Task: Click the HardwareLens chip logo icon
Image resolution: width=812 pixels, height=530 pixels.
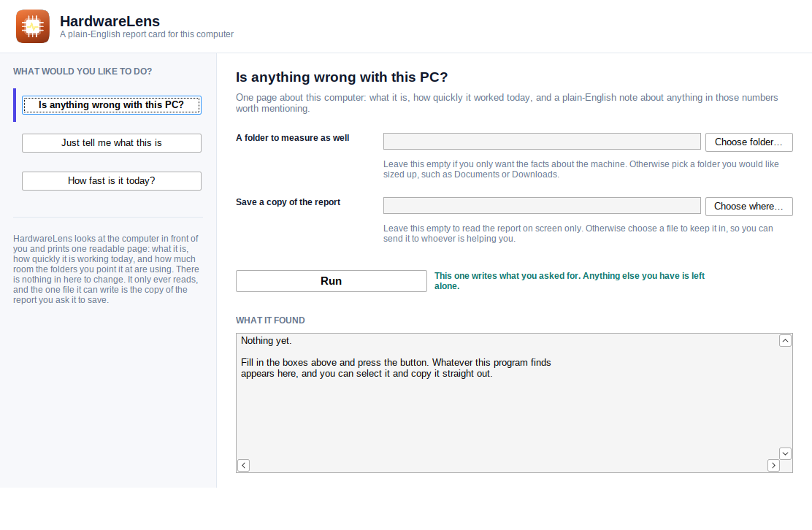Action: click(33, 26)
